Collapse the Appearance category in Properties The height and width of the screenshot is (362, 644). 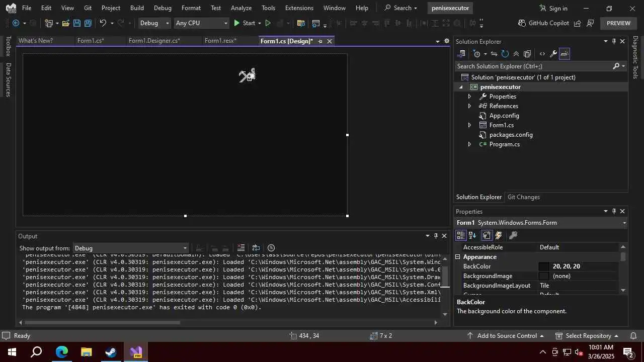coord(458,257)
